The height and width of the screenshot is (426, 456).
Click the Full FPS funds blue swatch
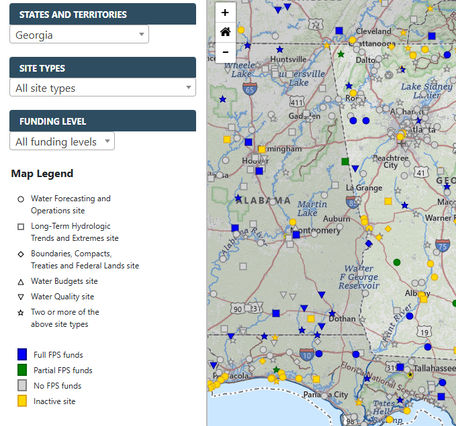pos(22,354)
